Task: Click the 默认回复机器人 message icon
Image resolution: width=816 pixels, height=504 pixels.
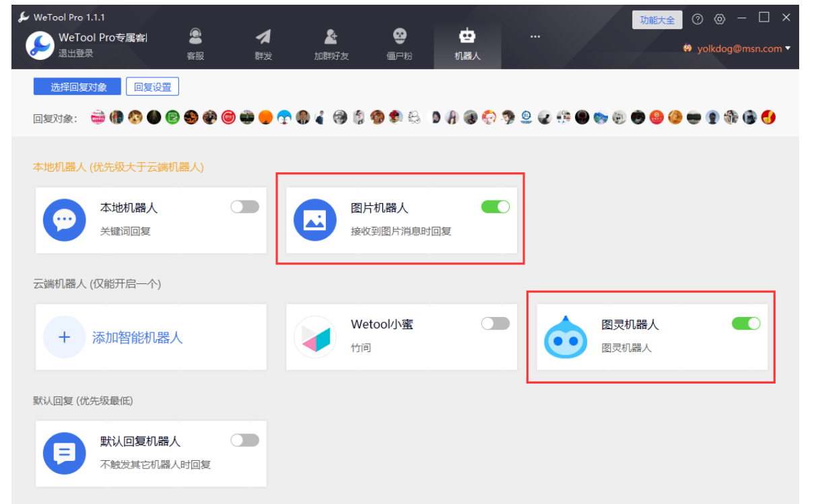Action: click(x=65, y=454)
